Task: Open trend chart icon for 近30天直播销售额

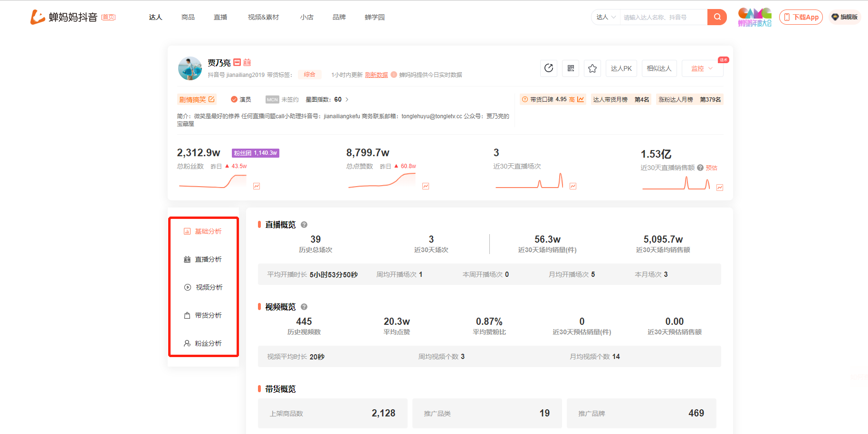Action: (720, 188)
